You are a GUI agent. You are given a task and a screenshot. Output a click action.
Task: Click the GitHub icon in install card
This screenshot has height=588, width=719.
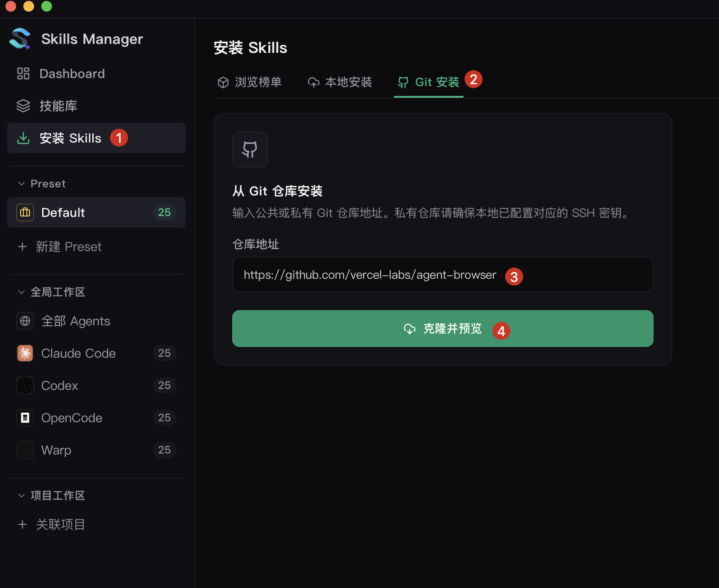pyautogui.click(x=250, y=150)
